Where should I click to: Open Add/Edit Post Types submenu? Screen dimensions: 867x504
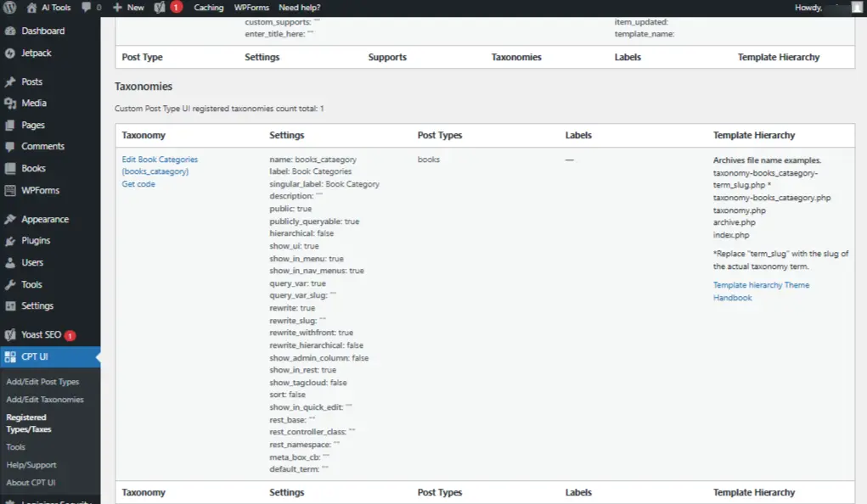(x=42, y=382)
